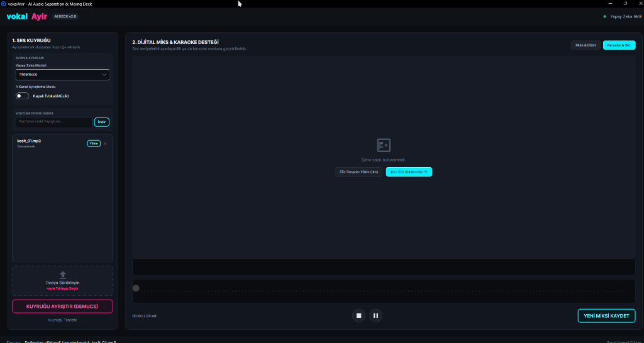The image size is (644, 343).
Task: Click the Yükle button for kesit_01.mp3
Action: (94, 144)
